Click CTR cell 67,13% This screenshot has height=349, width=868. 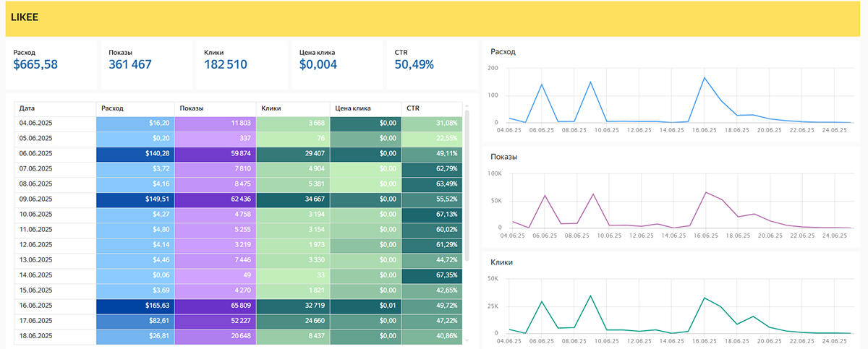click(x=432, y=215)
